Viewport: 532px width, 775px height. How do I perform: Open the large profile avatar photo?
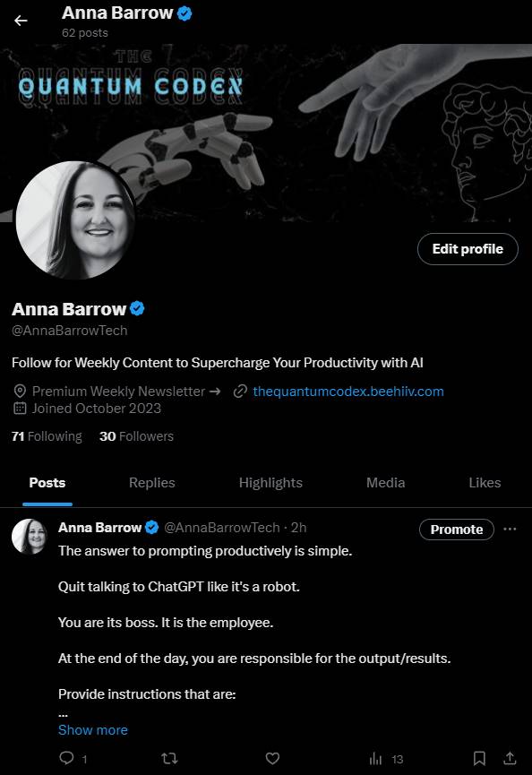click(x=75, y=220)
